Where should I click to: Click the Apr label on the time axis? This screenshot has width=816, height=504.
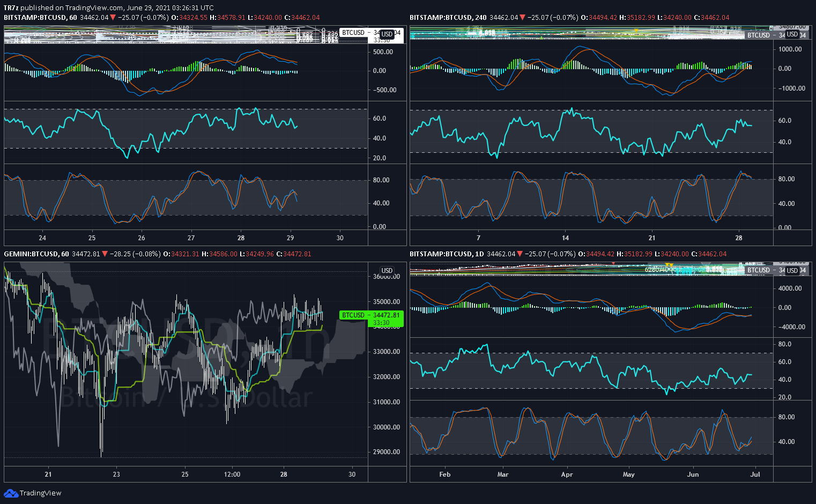[567, 475]
